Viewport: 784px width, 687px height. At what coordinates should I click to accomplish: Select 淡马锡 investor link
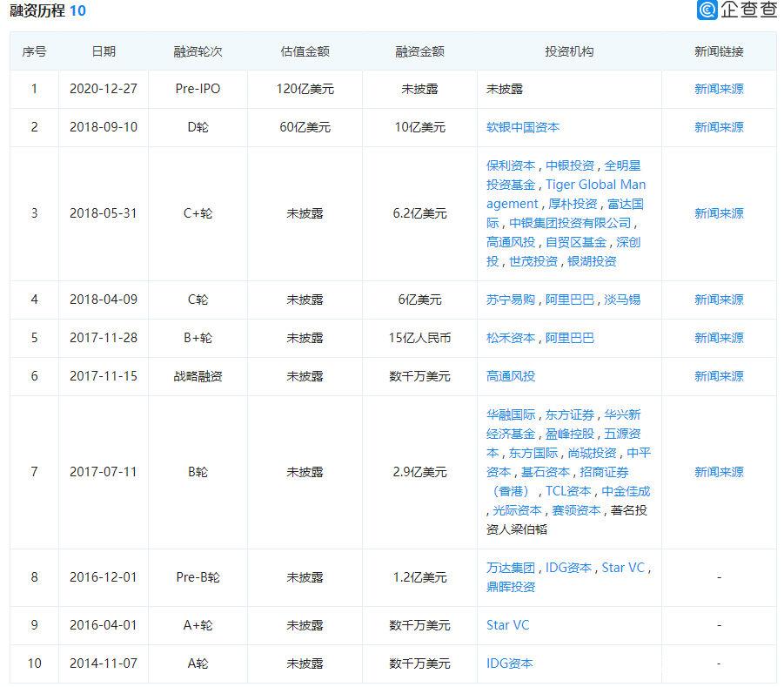coord(622,300)
